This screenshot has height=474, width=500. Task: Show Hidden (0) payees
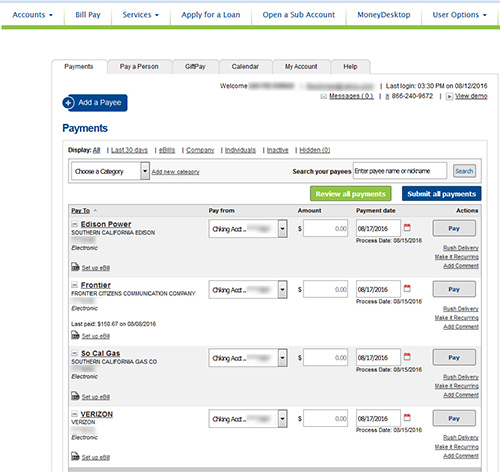point(315,150)
